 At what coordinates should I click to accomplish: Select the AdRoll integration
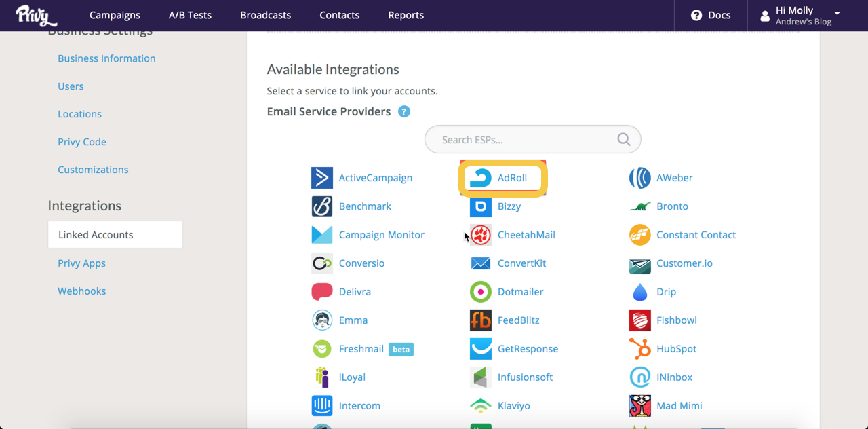pyautogui.click(x=502, y=178)
